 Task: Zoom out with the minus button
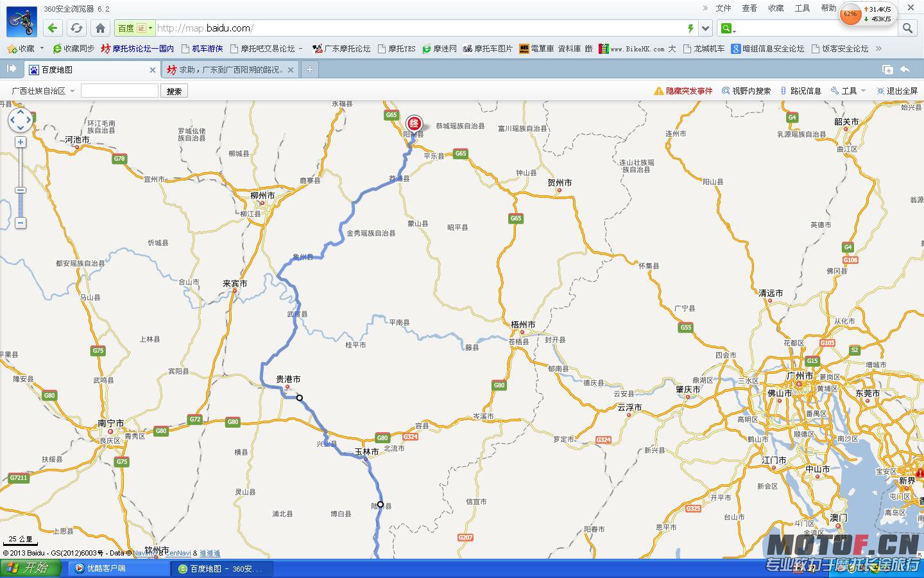click(21, 223)
